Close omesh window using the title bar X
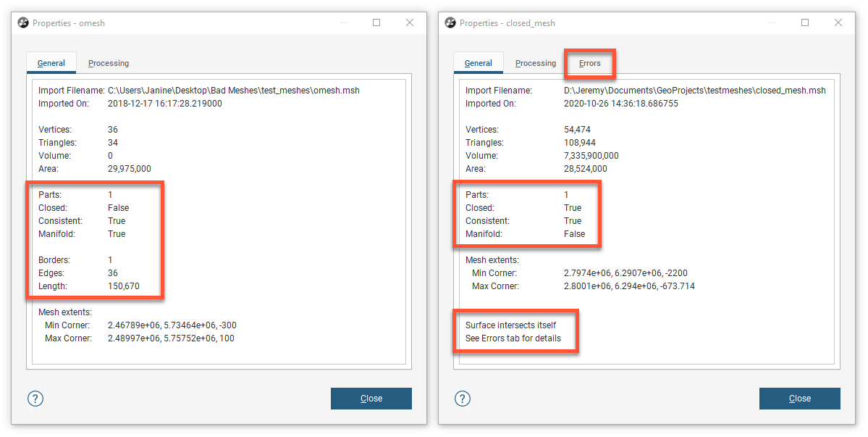 [410, 23]
